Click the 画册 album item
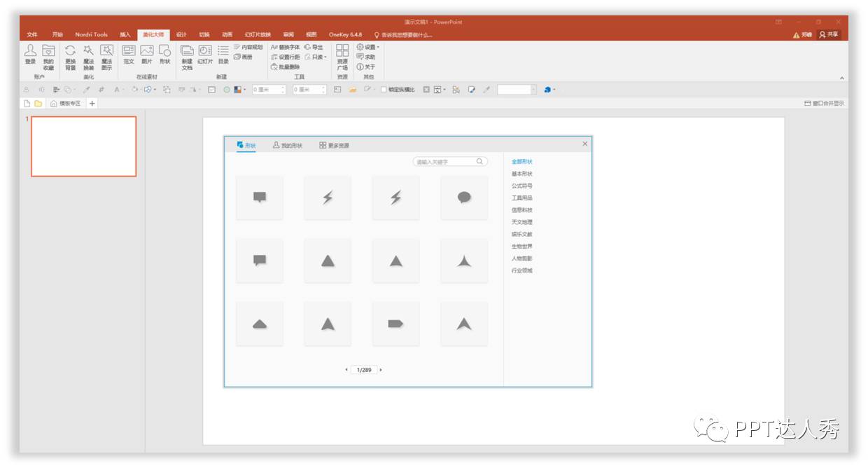The width and height of the screenshot is (868, 468). (243, 57)
